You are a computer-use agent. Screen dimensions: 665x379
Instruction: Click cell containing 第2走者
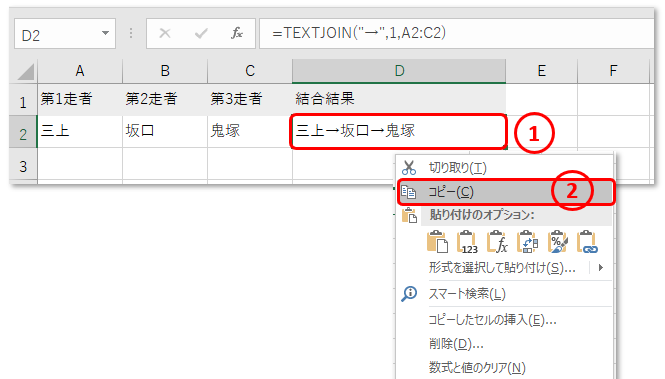(165, 100)
